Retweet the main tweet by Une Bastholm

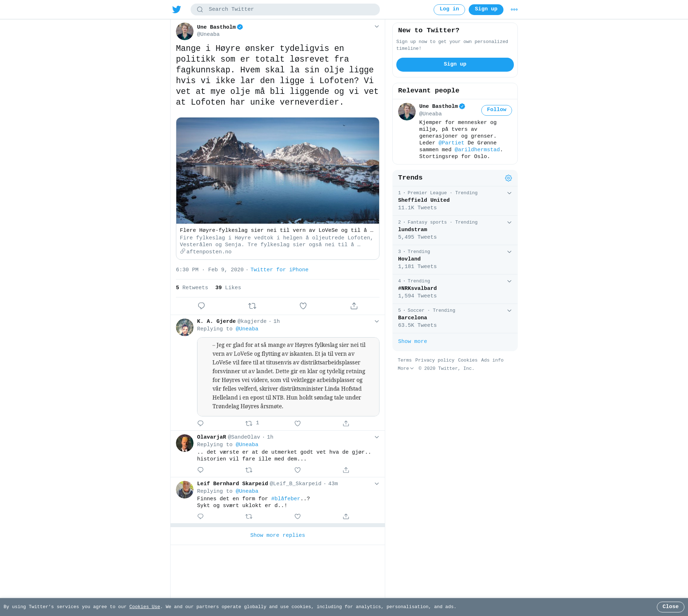(x=252, y=306)
